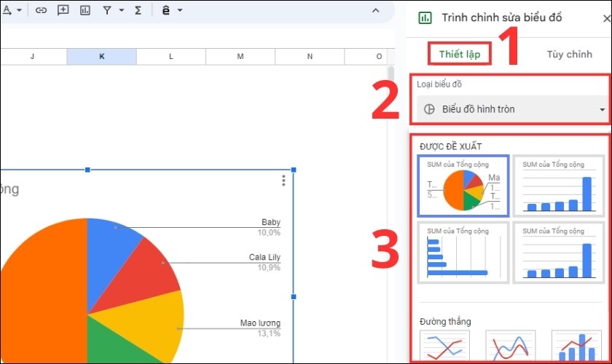Select the suggested horizontal bar chart thumbnail
The height and width of the screenshot is (364, 612).
tap(463, 253)
